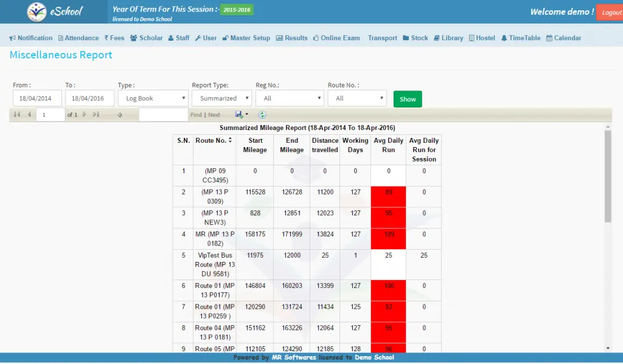
Task: Expand the Route No. dropdown
Action: 357,98
